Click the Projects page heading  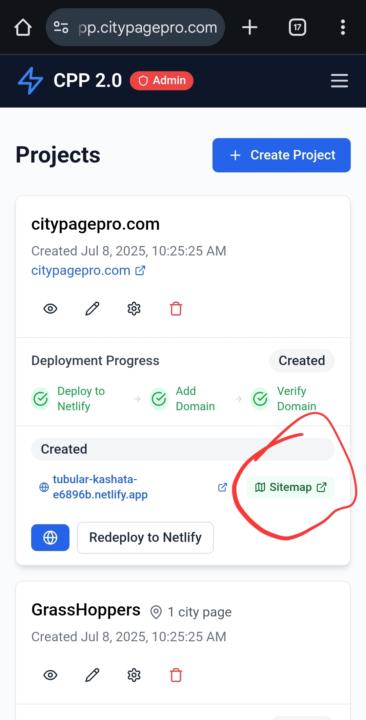[58, 155]
